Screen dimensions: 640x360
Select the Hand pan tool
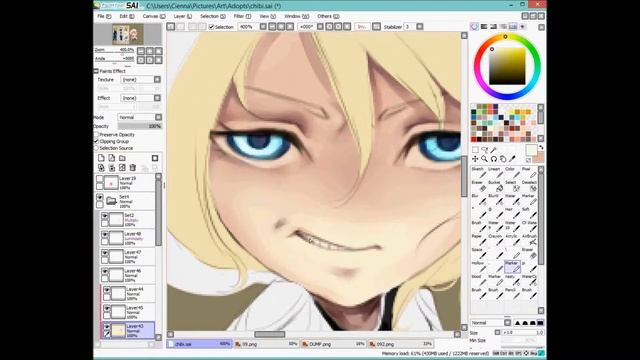point(503,159)
